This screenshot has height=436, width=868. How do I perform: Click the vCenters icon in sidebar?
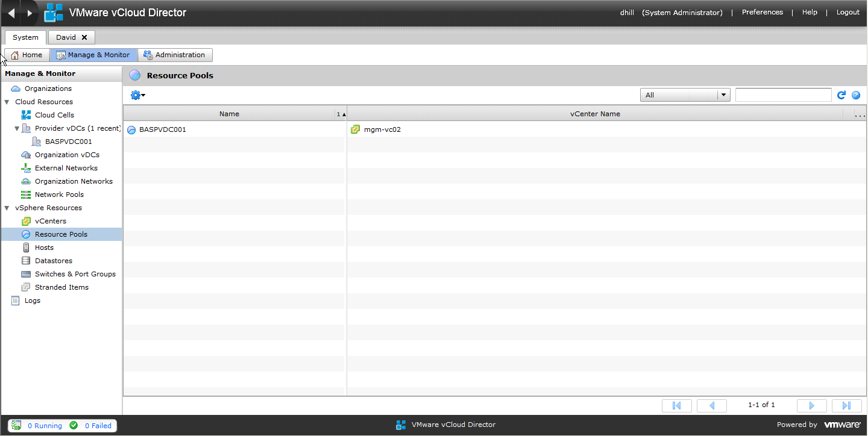point(26,221)
